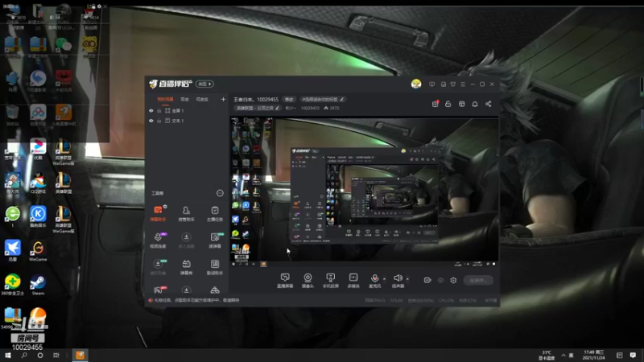644x362 pixels.
Task: Open taskbar search
Action: tap(24, 355)
